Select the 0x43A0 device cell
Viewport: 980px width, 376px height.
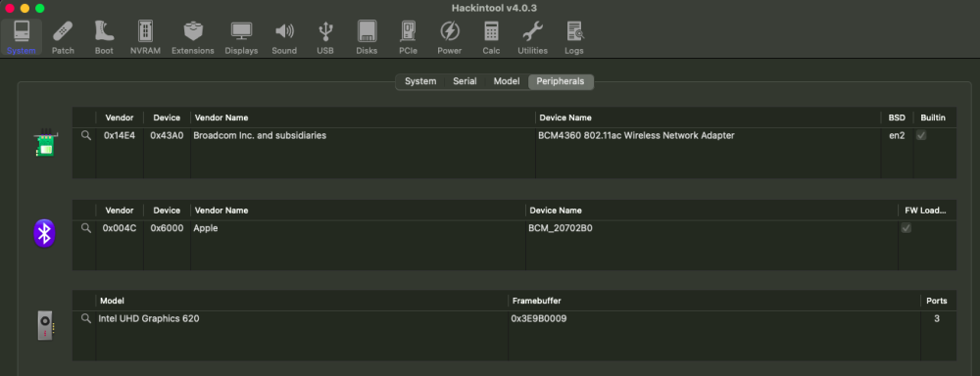point(167,135)
